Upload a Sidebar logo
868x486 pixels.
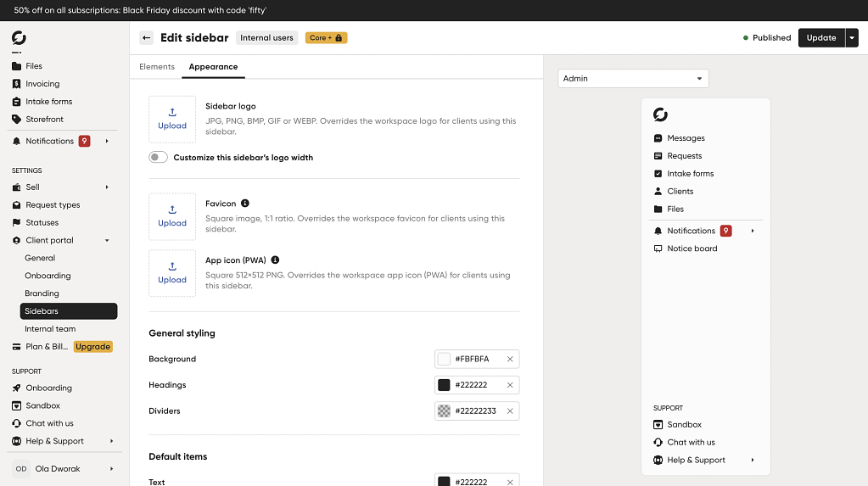tap(172, 120)
